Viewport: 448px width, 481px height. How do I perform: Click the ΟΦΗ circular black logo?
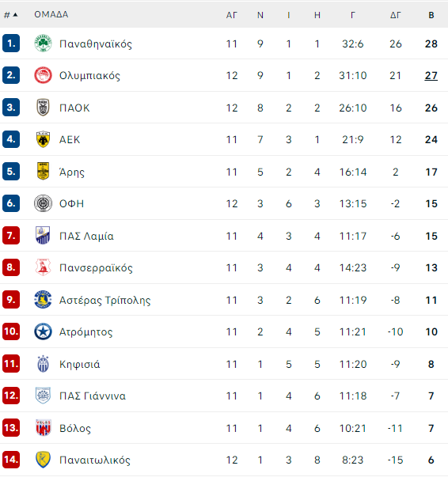pos(43,203)
